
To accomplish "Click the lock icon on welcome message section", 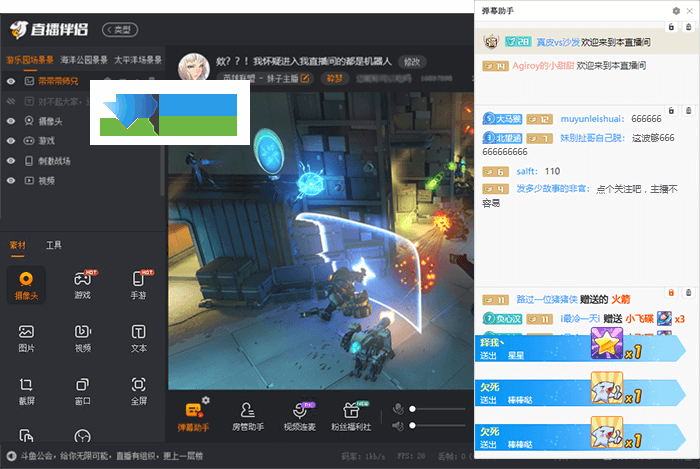I will click(671, 27).
